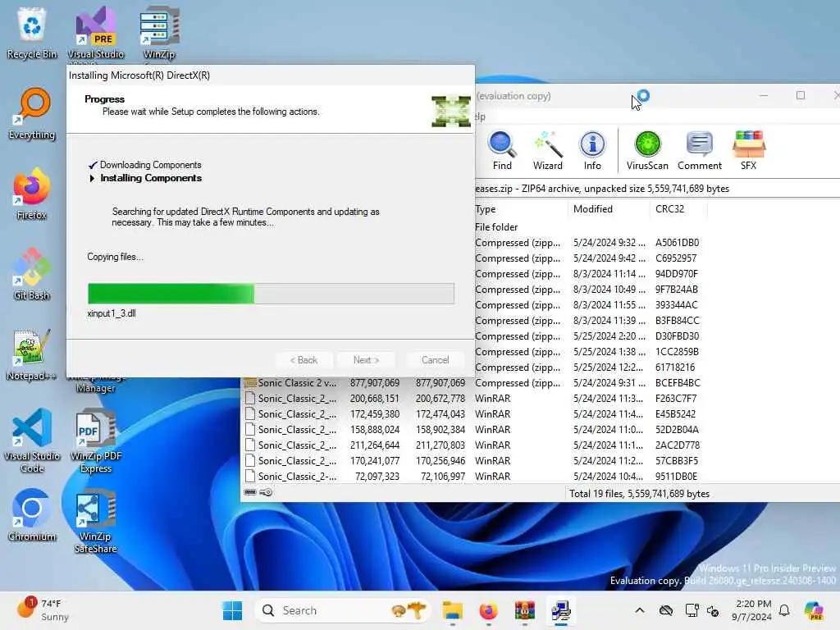Click the WinRAR total files status text
The image size is (840, 630).
[639, 493]
